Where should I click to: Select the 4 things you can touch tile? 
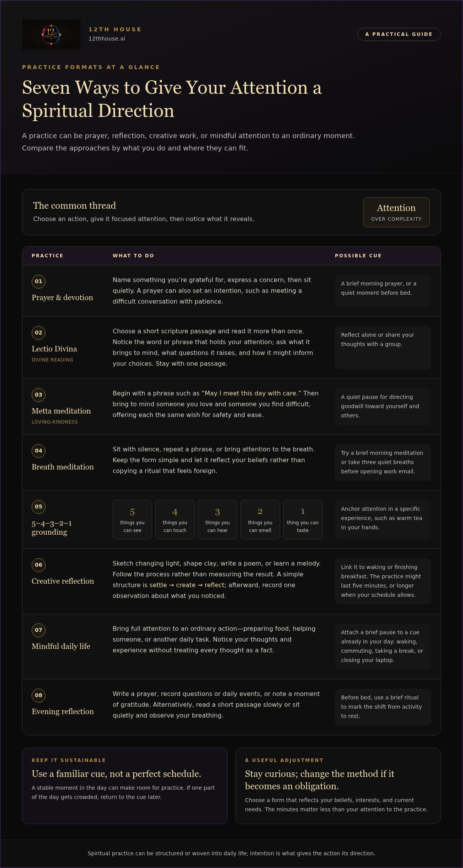(x=175, y=520)
